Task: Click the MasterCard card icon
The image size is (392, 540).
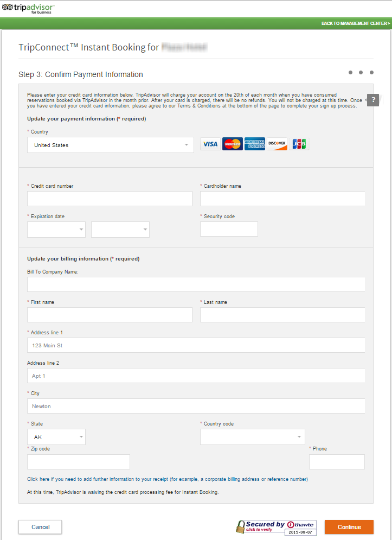Action: tap(232, 144)
